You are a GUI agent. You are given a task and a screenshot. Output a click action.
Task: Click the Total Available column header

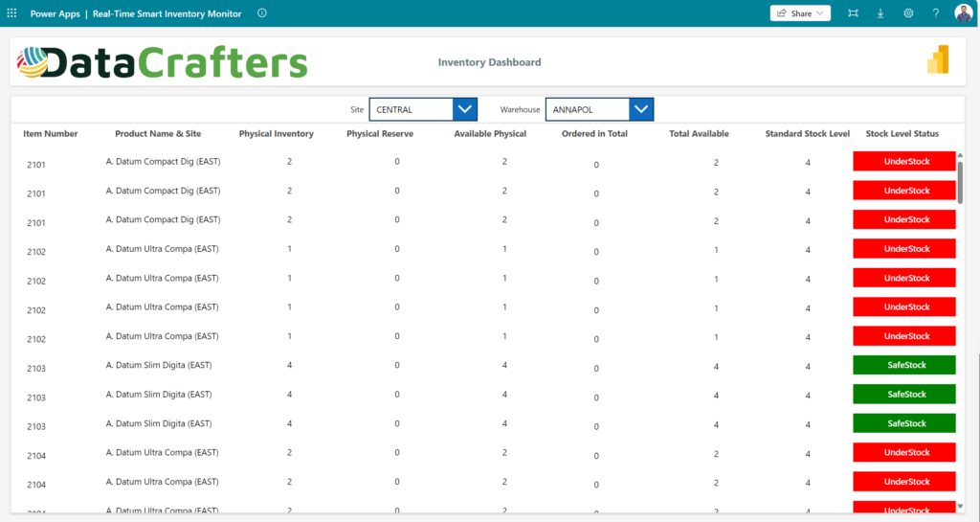pyautogui.click(x=699, y=134)
